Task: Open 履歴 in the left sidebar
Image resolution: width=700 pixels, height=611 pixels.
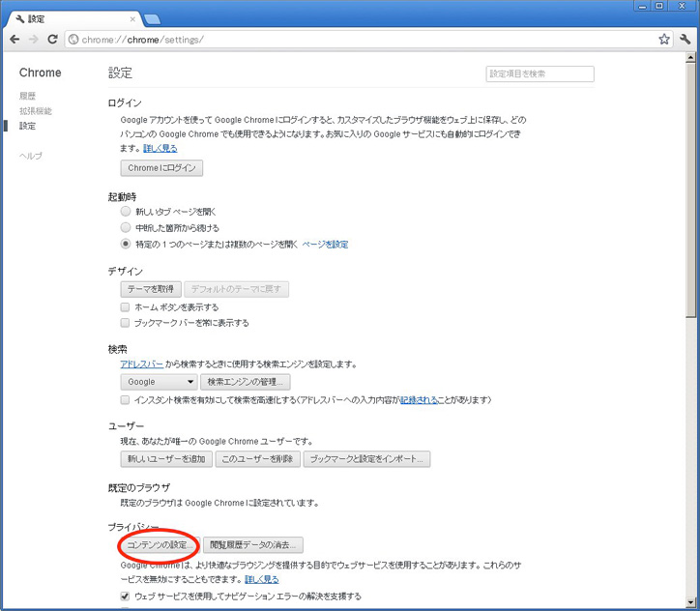Action: (x=27, y=96)
